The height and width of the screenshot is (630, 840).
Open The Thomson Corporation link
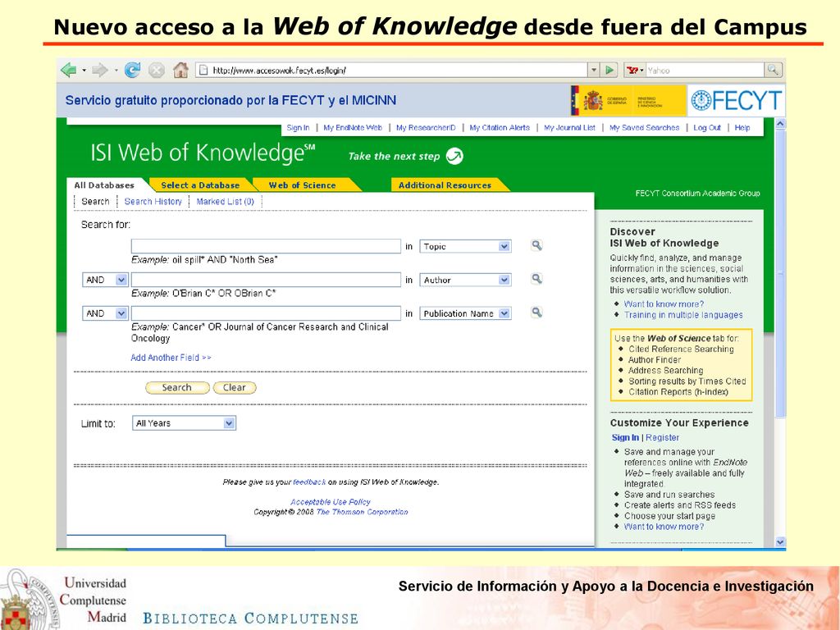click(x=362, y=512)
